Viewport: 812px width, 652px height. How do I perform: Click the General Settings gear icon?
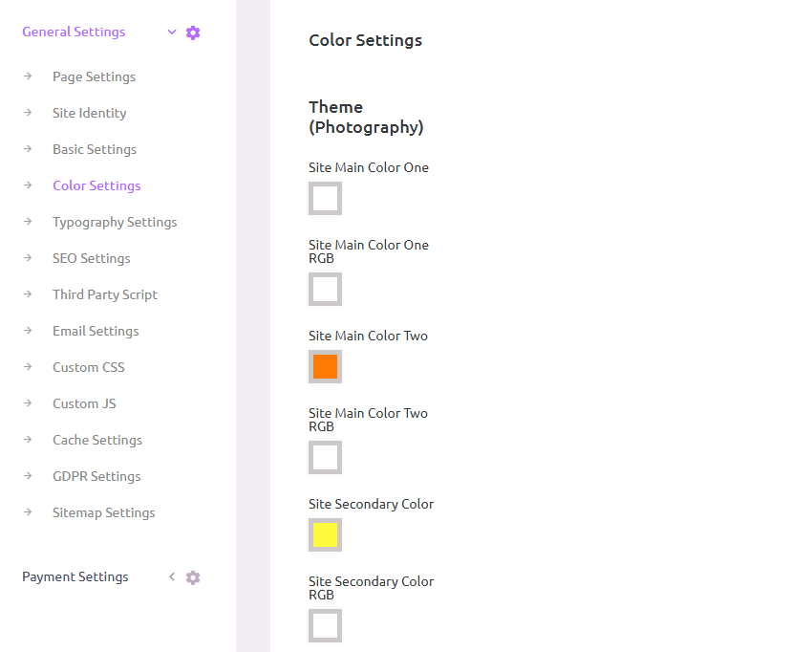[x=193, y=33]
